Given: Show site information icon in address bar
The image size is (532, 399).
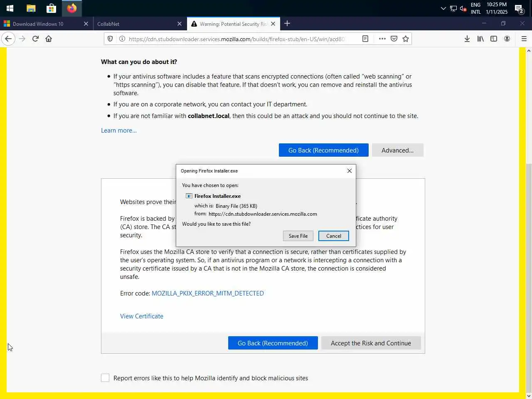Looking at the screenshot, I should (x=122, y=39).
